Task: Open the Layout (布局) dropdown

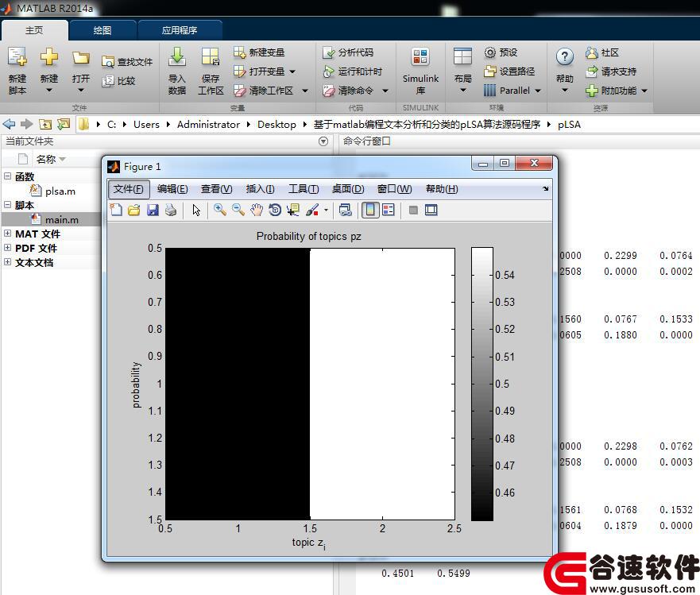Action: (x=463, y=91)
